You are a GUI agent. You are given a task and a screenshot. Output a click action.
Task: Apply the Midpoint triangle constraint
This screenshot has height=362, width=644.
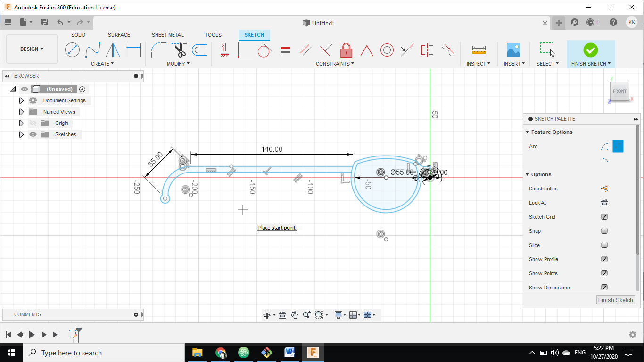tap(367, 49)
